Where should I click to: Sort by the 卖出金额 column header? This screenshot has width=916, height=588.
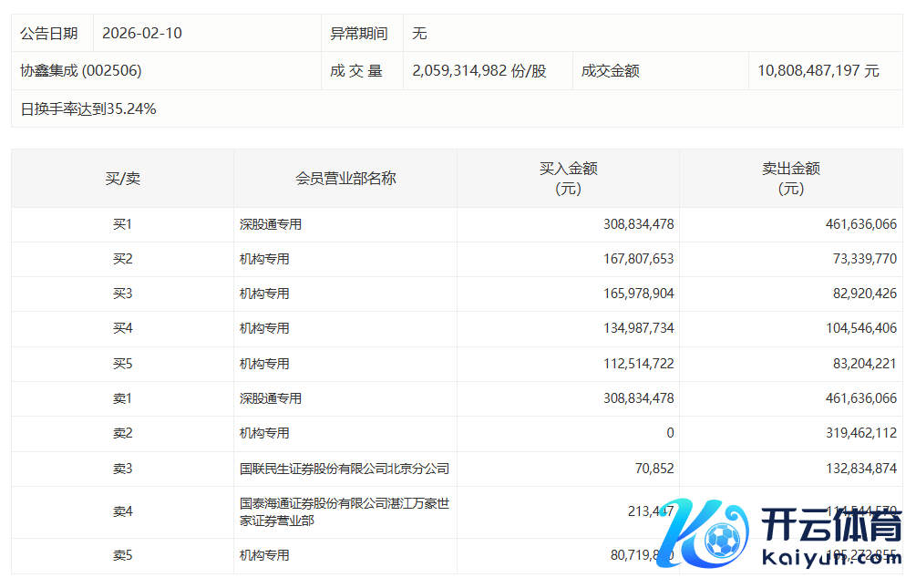[x=790, y=179]
